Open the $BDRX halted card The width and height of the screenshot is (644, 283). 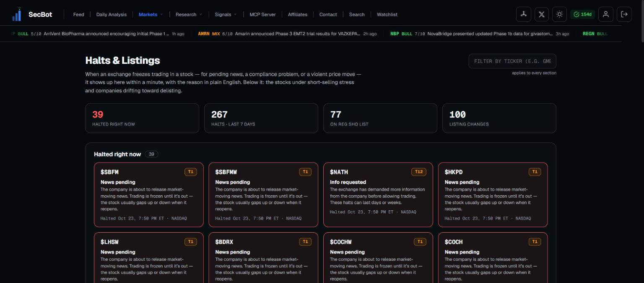tap(263, 257)
